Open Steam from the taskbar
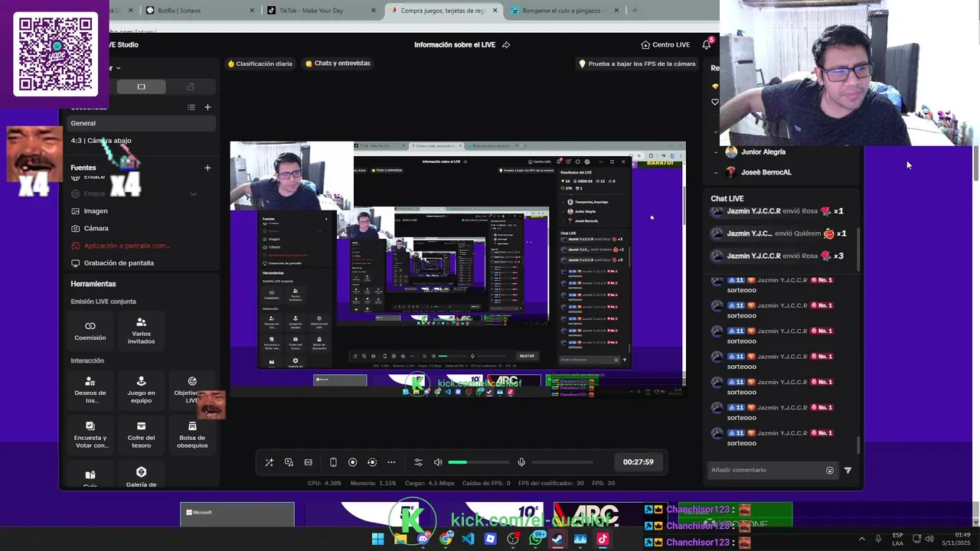 557,539
